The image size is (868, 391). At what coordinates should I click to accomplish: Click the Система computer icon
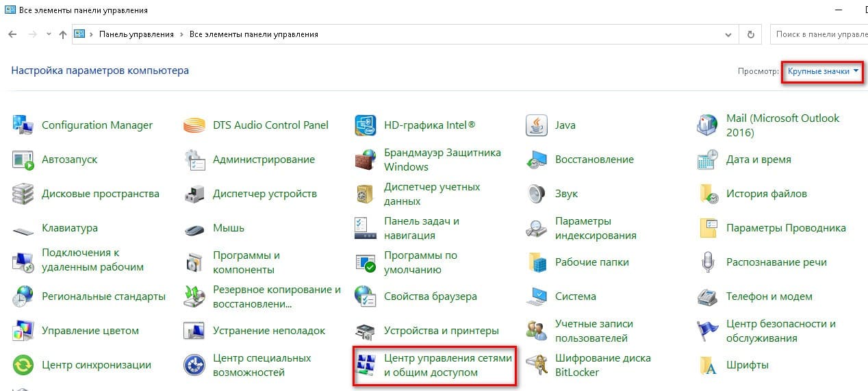[x=537, y=297]
